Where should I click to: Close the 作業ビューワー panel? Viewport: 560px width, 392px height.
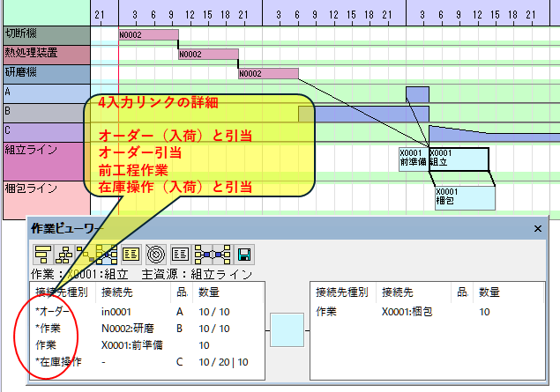[x=538, y=228]
